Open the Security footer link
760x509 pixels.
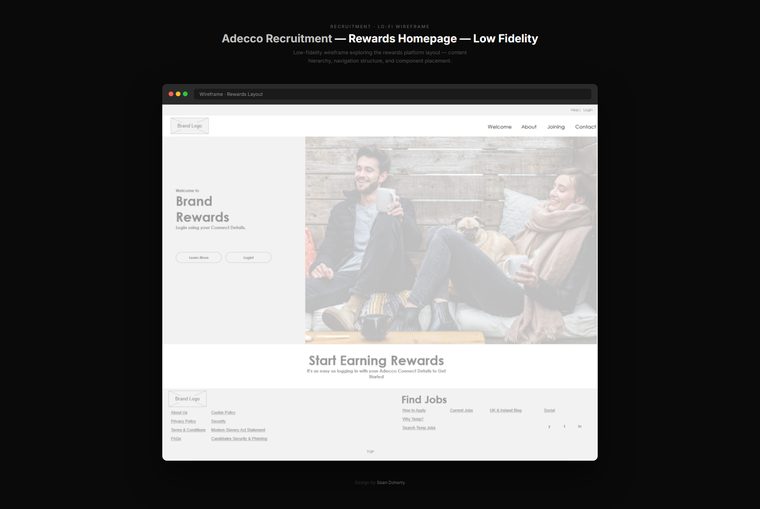[x=218, y=421]
